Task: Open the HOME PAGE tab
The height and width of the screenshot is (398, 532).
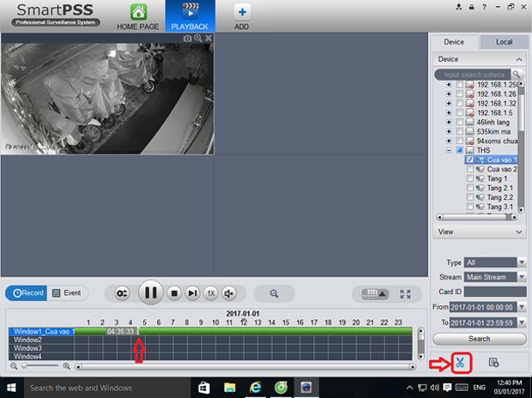Action: (x=138, y=17)
